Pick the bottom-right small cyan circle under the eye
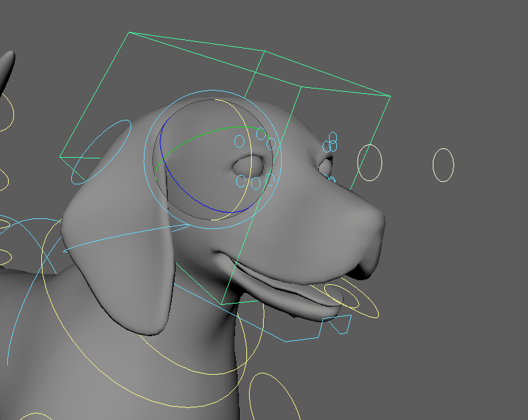The image size is (528, 420). pos(270,179)
